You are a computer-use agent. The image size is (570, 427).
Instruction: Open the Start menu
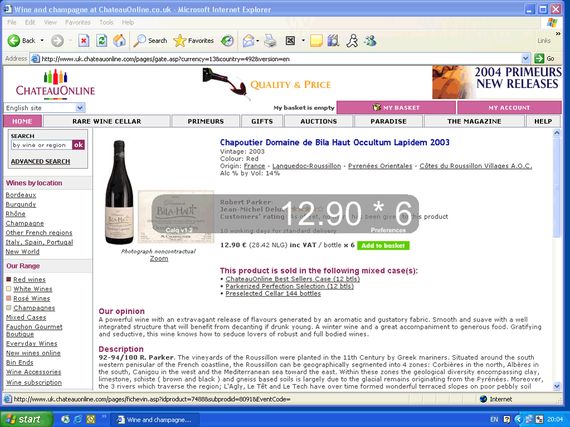(26, 419)
